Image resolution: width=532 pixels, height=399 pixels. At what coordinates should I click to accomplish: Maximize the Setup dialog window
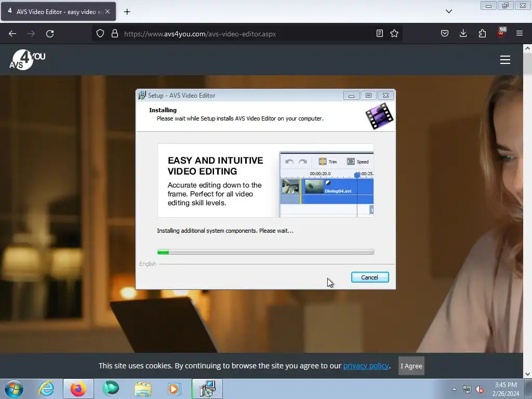[368, 96]
